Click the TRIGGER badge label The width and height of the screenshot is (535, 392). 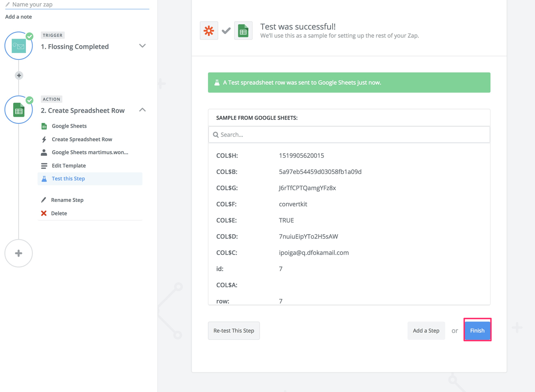[53, 35]
